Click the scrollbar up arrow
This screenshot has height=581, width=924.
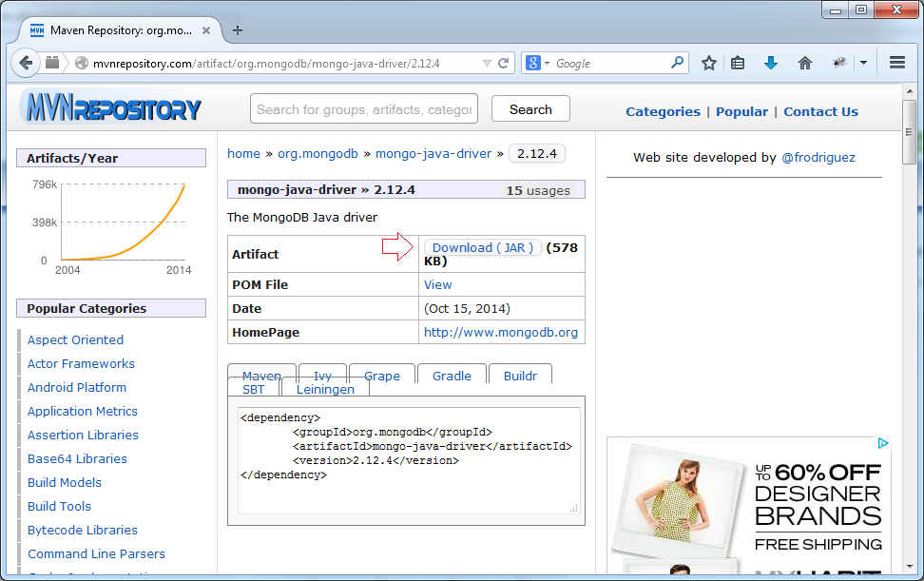(910, 91)
